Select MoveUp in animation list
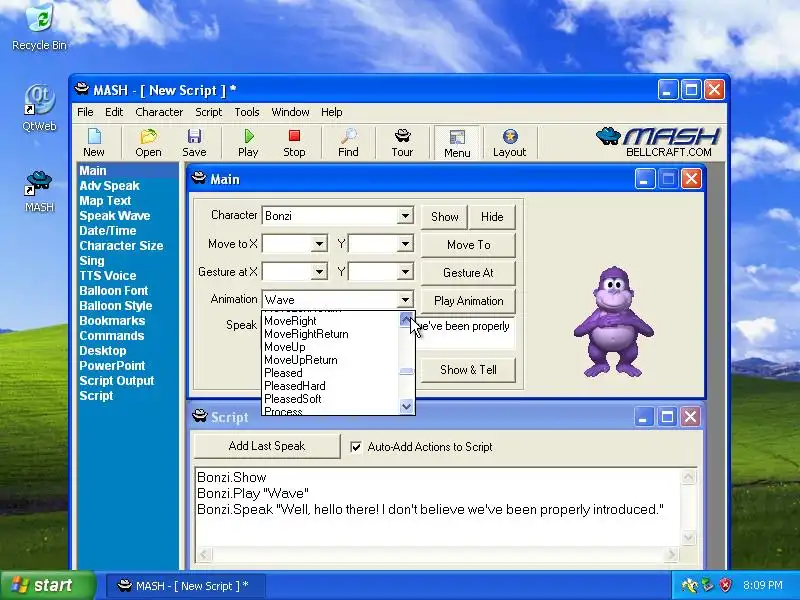 coord(330,347)
